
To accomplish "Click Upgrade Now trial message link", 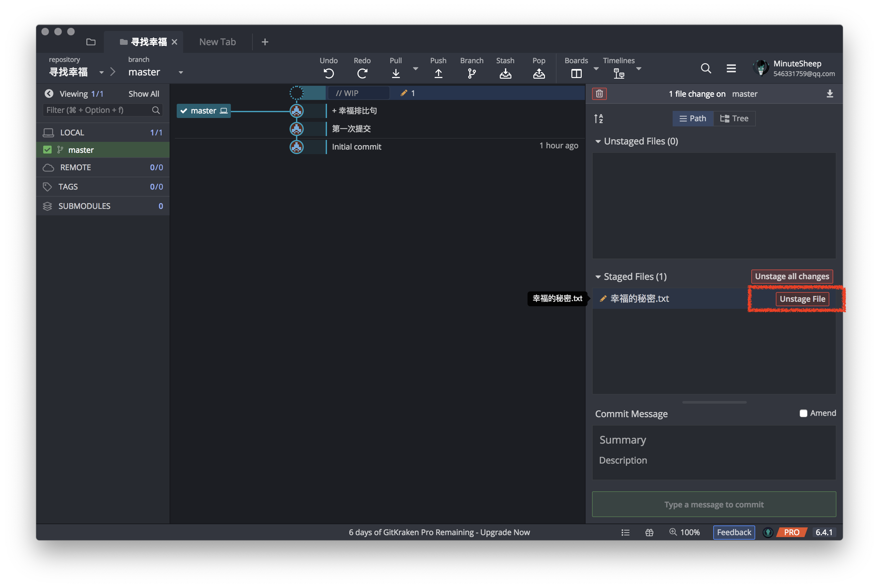I will [x=505, y=532].
